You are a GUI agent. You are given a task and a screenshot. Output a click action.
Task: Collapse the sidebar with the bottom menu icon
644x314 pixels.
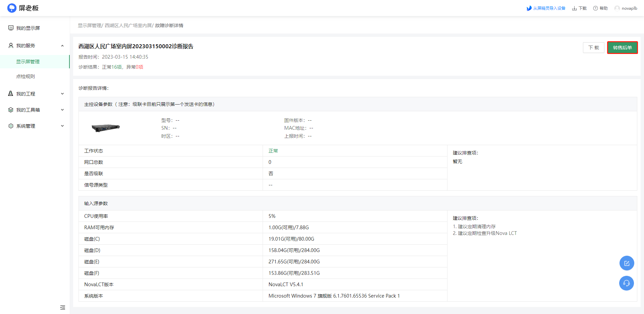pos(63,307)
